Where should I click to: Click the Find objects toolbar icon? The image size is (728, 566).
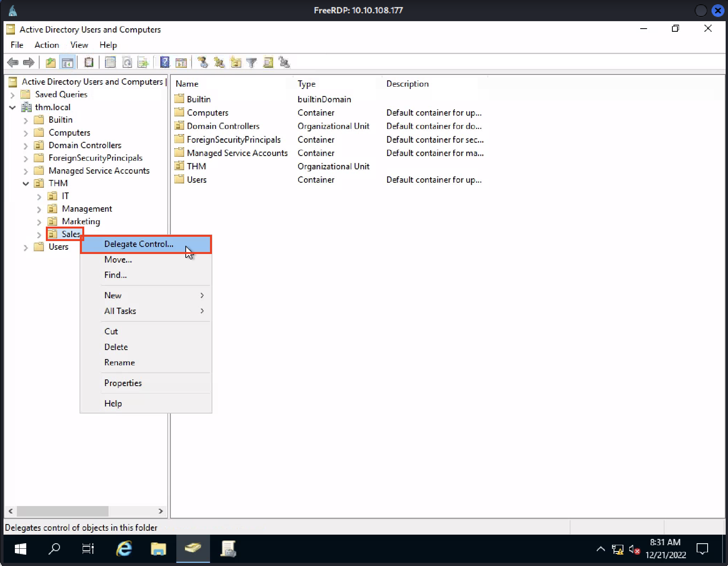(268, 62)
